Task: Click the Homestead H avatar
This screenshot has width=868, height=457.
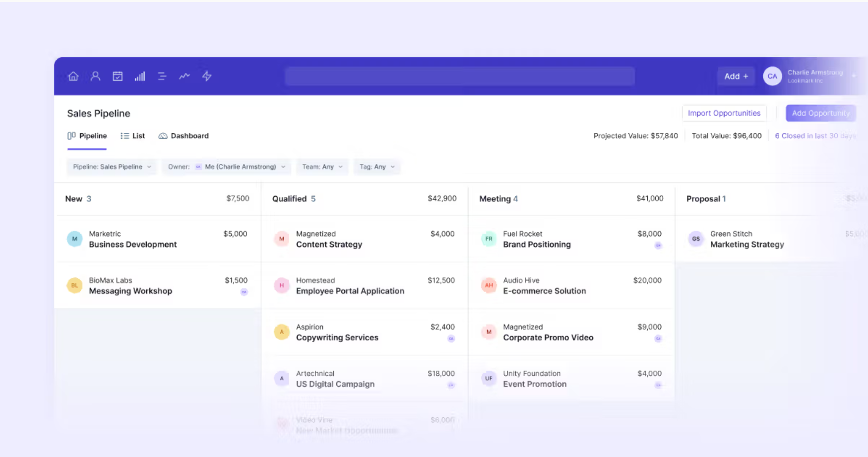Action: (x=282, y=286)
